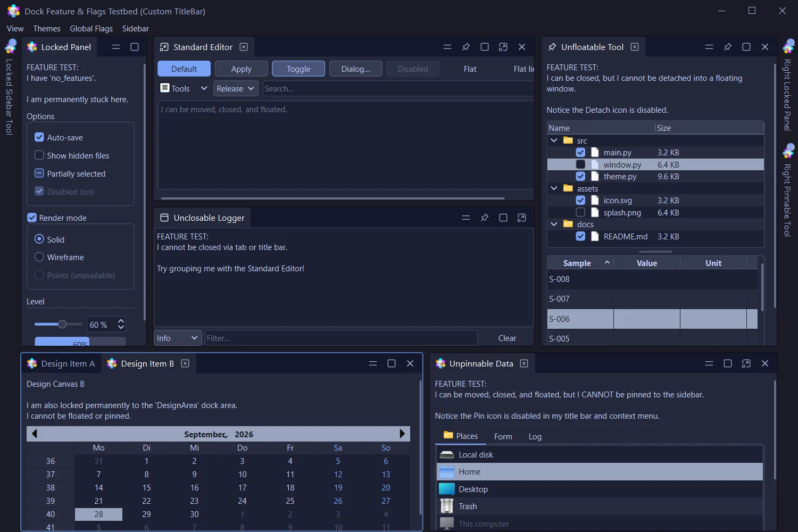Open the Unfloatable Tool title bar menu icon
The height and width of the screenshot is (532, 798).
(x=709, y=47)
